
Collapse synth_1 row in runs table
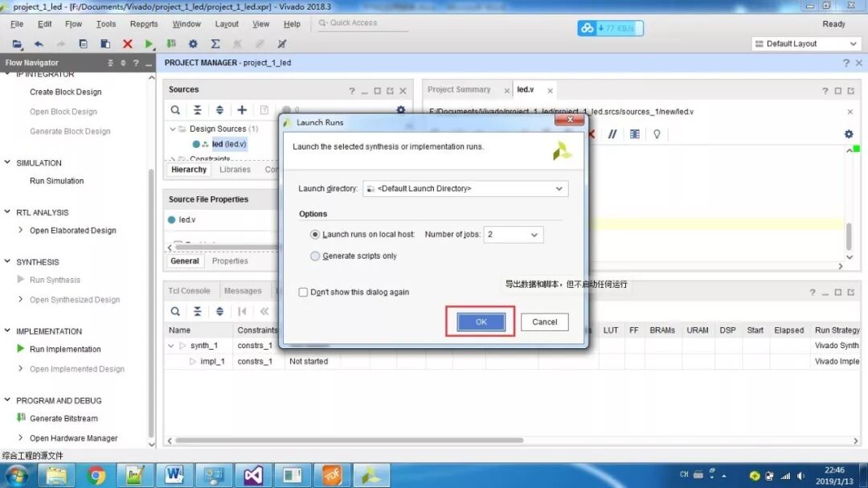[171, 346]
